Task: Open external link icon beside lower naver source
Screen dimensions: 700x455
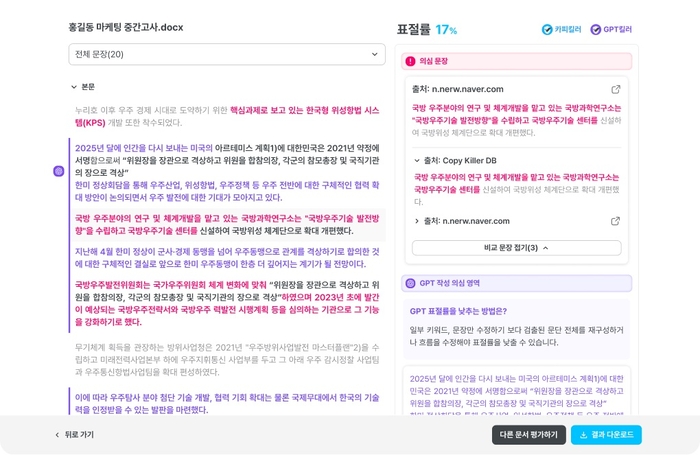Action: pyautogui.click(x=615, y=221)
